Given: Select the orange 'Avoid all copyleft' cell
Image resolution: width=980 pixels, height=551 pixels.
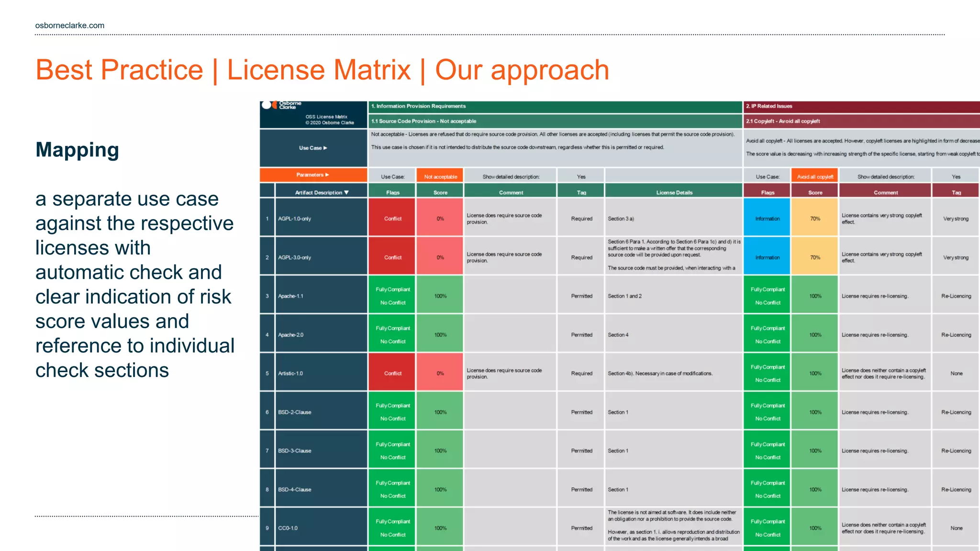Looking at the screenshot, I should 814,176.
